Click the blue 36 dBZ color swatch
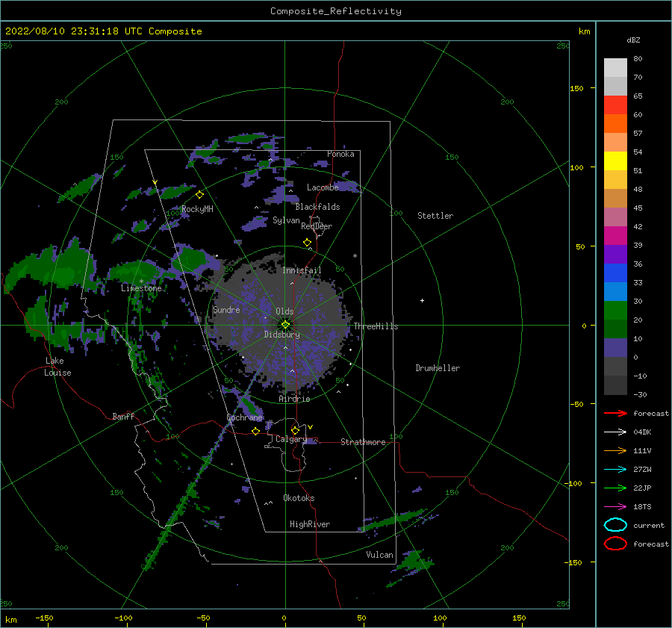The height and width of the screenshot is (628, 672). (x=615, y=273)
